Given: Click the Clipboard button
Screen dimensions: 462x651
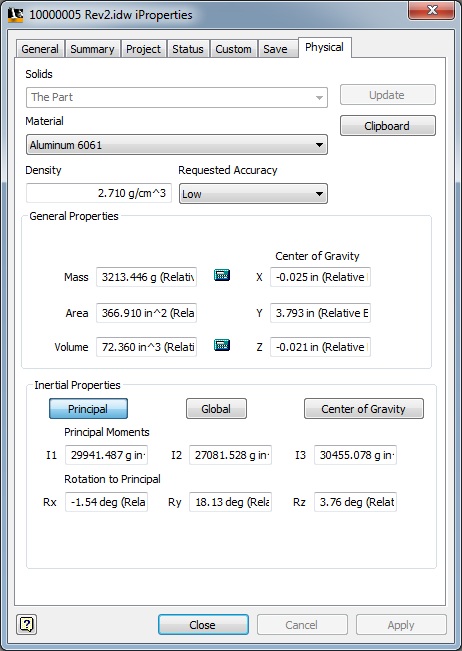Looking at the screenshot, I should [x=387, y=126].
